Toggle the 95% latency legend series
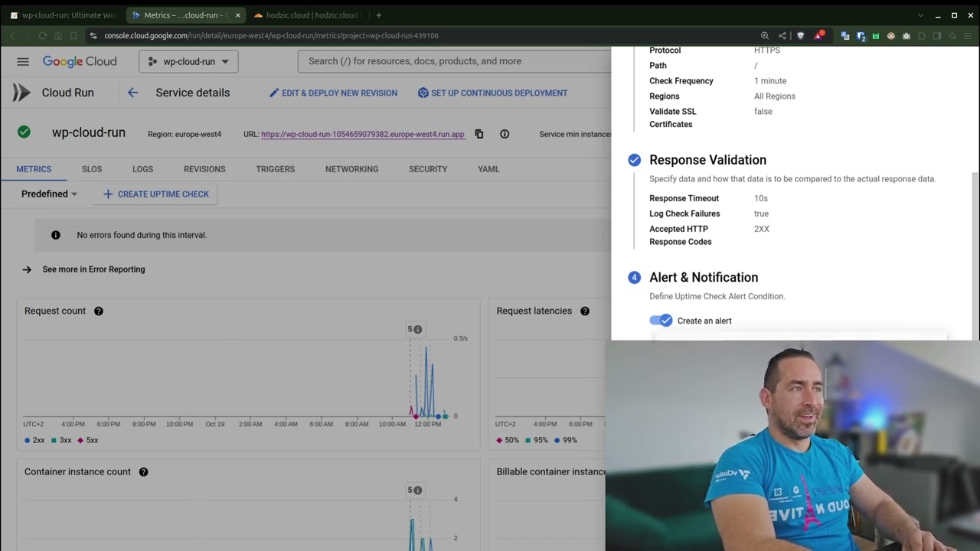Screen dimensions: 980x551 (x=537, y=440)
